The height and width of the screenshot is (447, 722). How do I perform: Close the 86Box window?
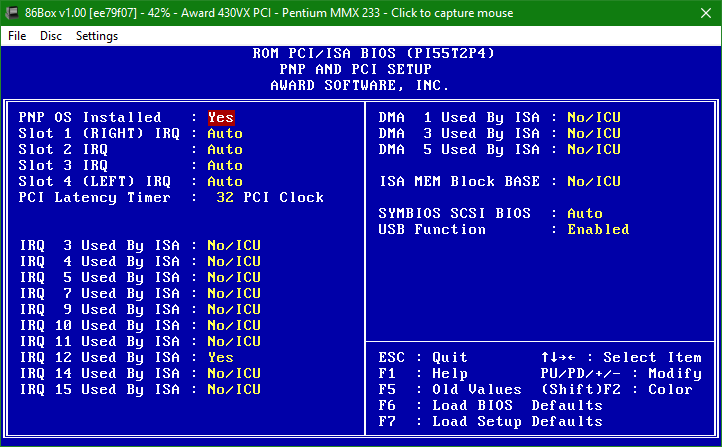706,13
